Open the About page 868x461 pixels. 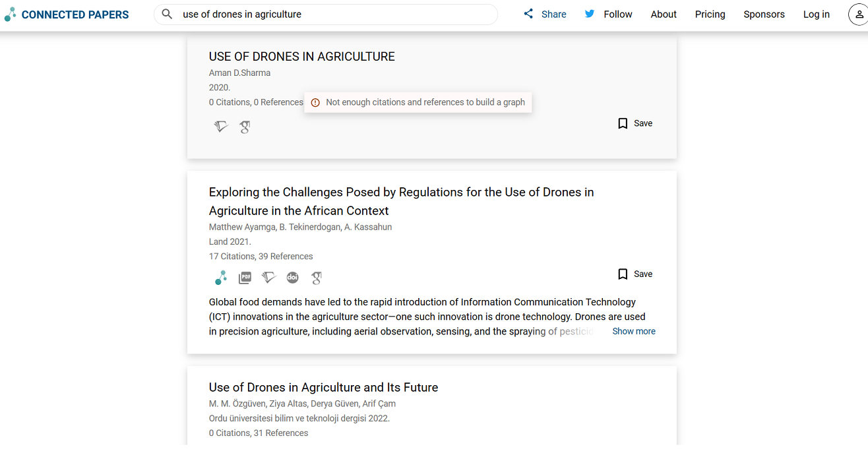click(x=663, y=14)
